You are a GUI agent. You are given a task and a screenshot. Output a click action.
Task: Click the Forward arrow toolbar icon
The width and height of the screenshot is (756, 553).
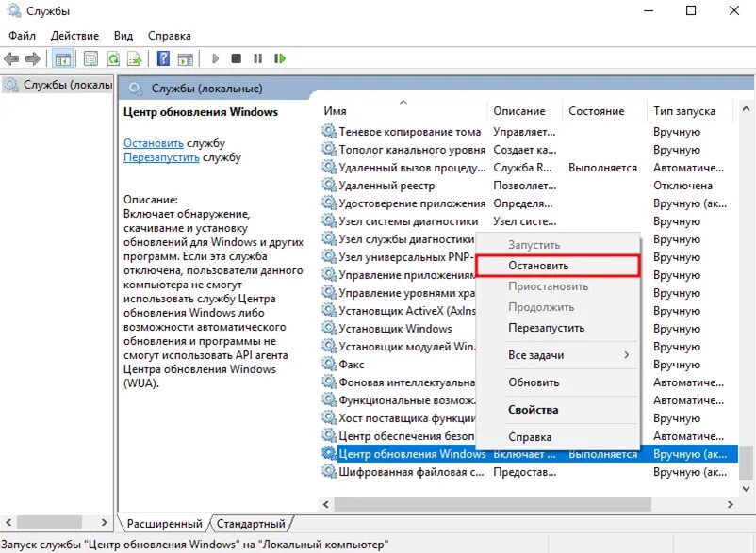(x=33, y=58)
